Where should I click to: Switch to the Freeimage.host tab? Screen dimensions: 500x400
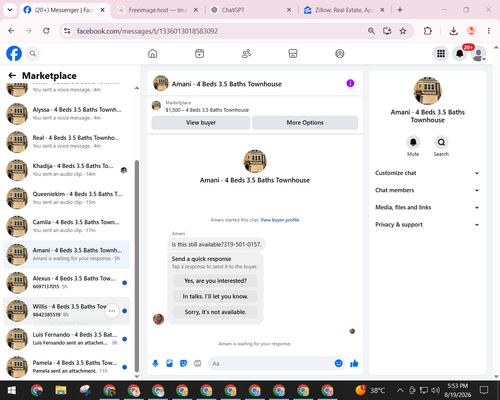(157, 10)
